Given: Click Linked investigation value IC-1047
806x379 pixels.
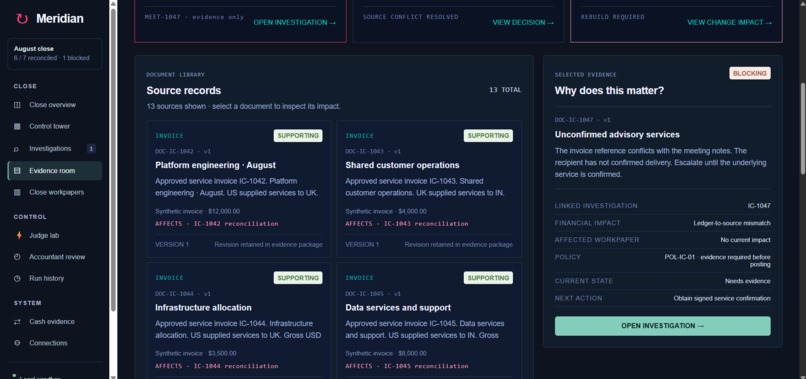Looking at the screenshot, I should coord(759,206).
